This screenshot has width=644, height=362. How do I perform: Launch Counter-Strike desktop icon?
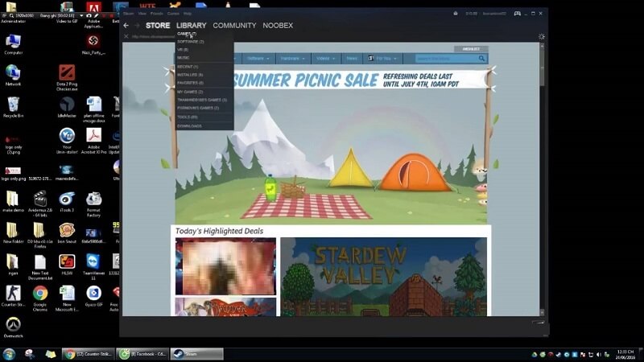(x=13, y=296)
